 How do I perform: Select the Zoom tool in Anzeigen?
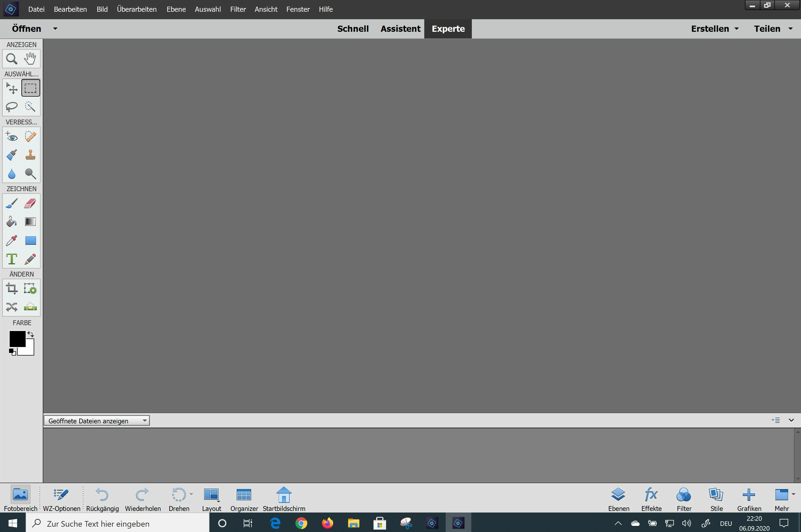(x=11, y=59)
